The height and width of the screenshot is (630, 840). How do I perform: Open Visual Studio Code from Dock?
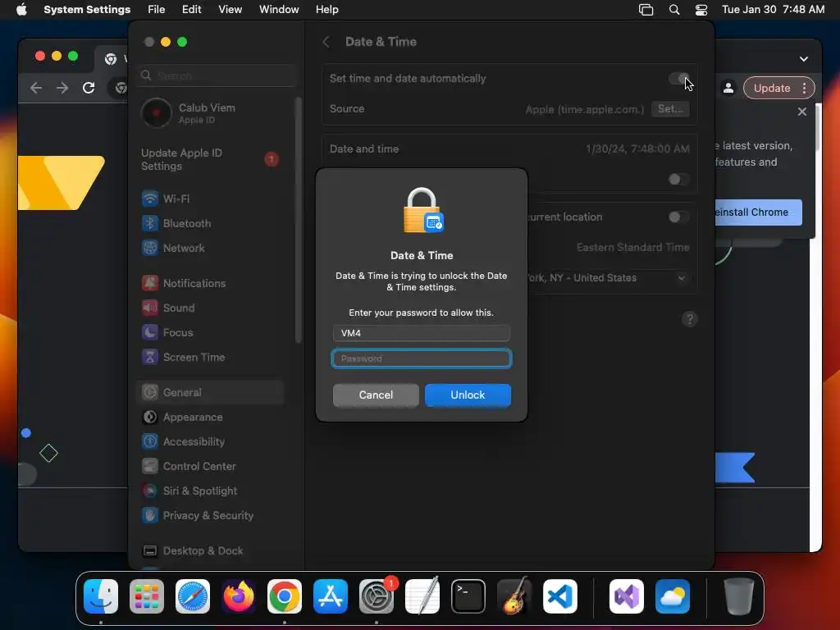click(560, 596)
